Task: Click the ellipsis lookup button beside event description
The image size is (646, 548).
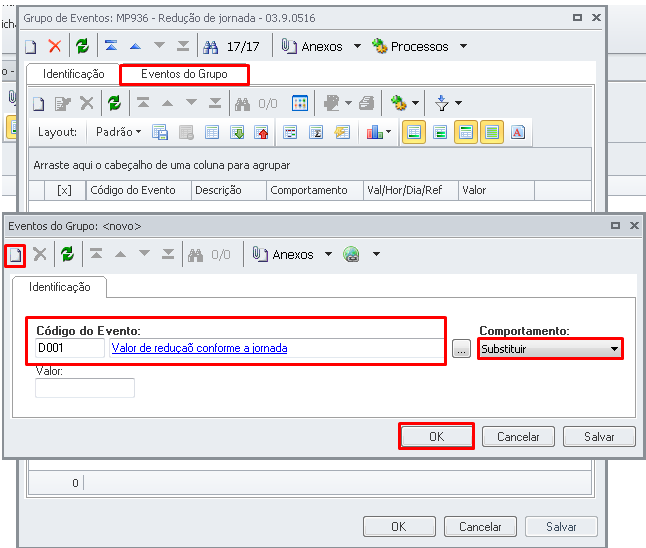Action: tap(461, 349)
